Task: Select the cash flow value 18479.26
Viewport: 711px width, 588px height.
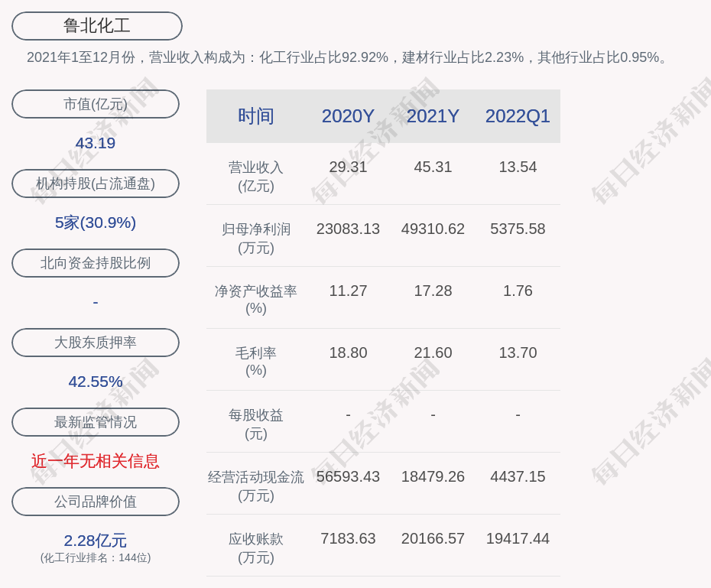Action: [433, 476]
